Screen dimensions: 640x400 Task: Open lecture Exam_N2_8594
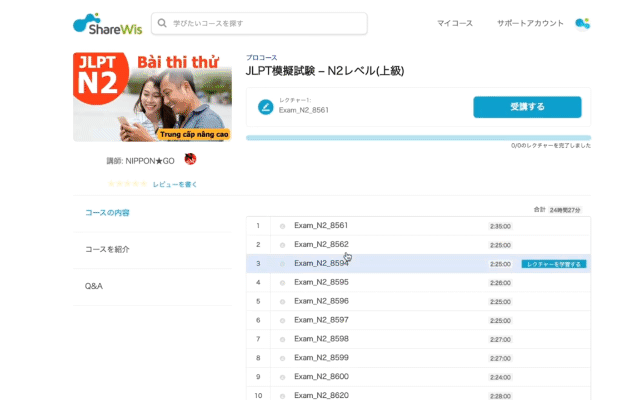pyautogui.click(x=321, y=263)
